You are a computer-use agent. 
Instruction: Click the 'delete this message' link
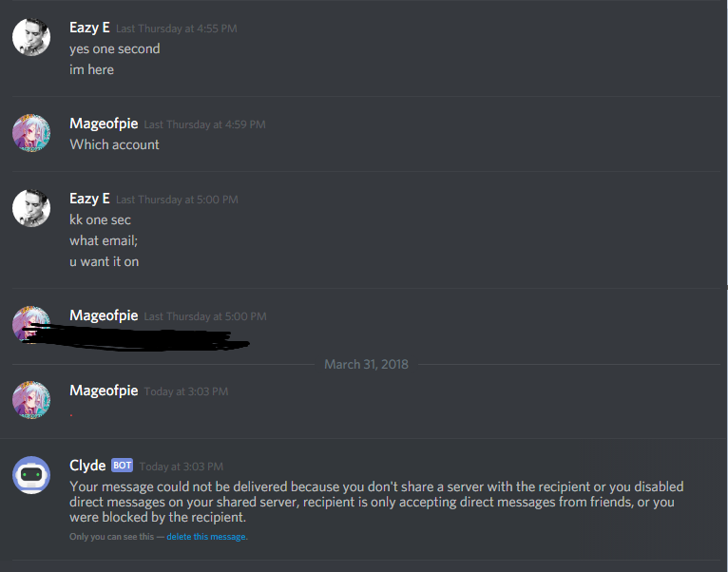point(206,537)
